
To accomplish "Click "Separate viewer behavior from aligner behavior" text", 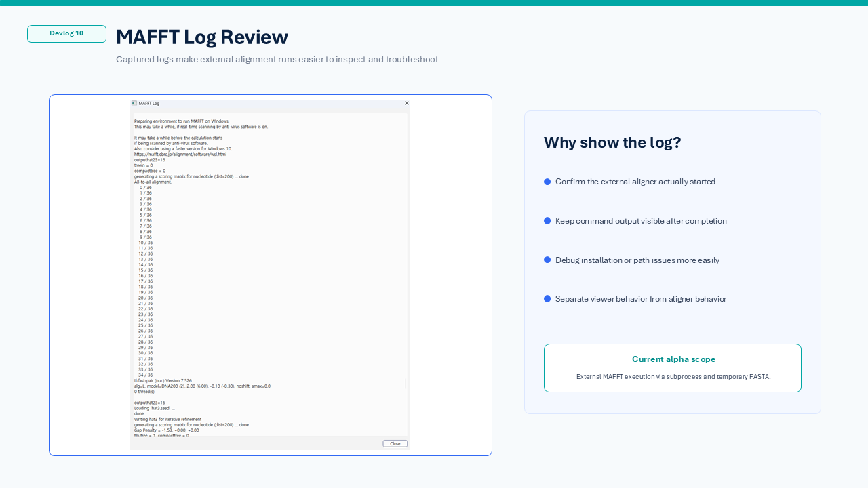I will [641, 299].
